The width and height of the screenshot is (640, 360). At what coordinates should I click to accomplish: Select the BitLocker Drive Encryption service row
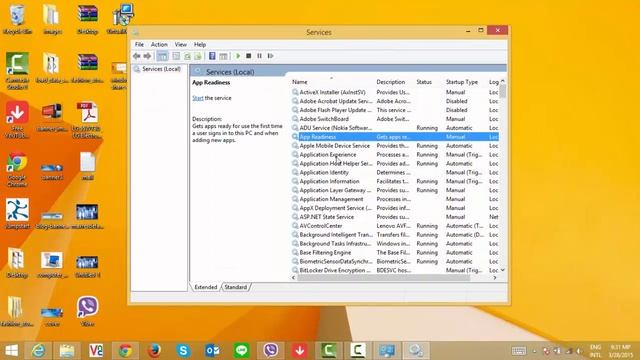click(395, 271)
